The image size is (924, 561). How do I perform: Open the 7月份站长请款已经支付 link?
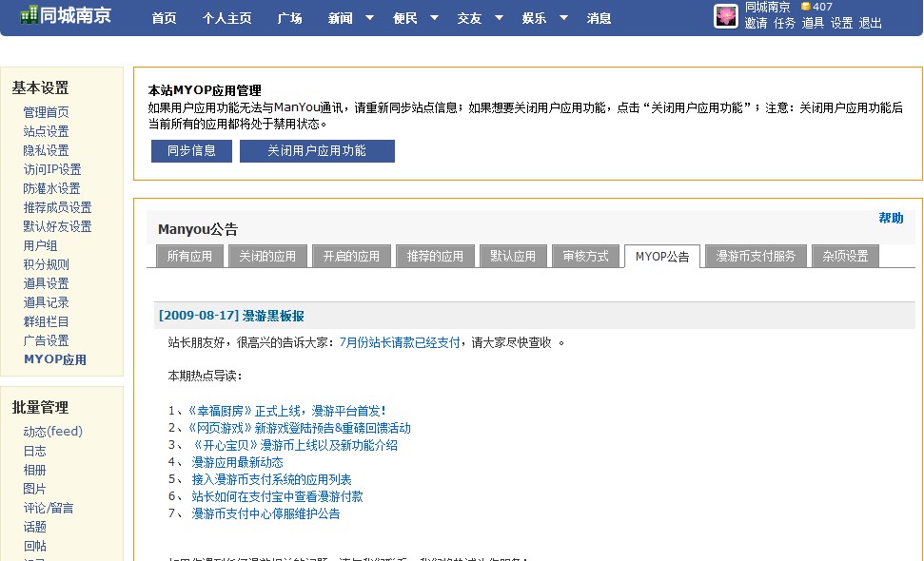(400, 342)
